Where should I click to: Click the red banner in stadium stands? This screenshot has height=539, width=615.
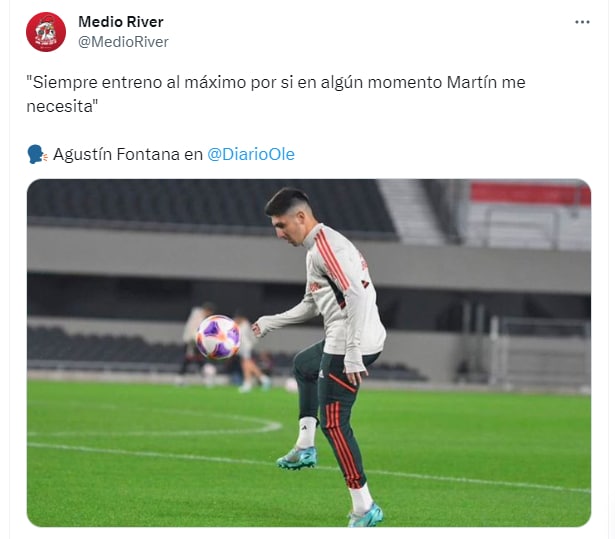pos(530,193)
